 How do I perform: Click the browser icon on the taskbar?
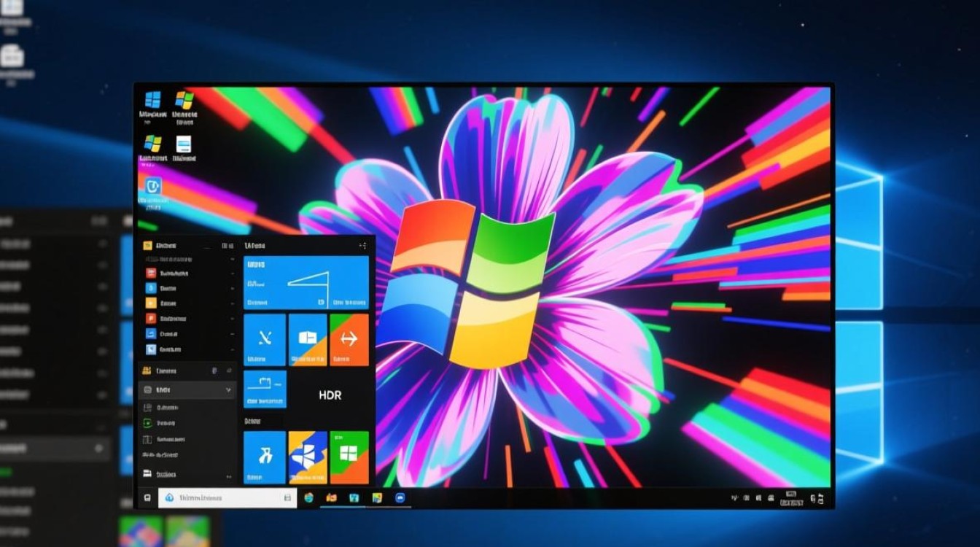point(310,497)
